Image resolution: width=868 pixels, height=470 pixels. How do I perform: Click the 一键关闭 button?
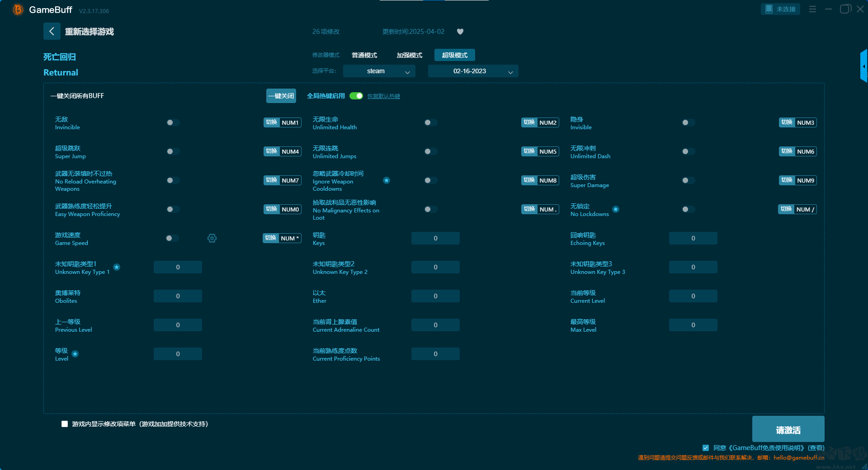281,96
